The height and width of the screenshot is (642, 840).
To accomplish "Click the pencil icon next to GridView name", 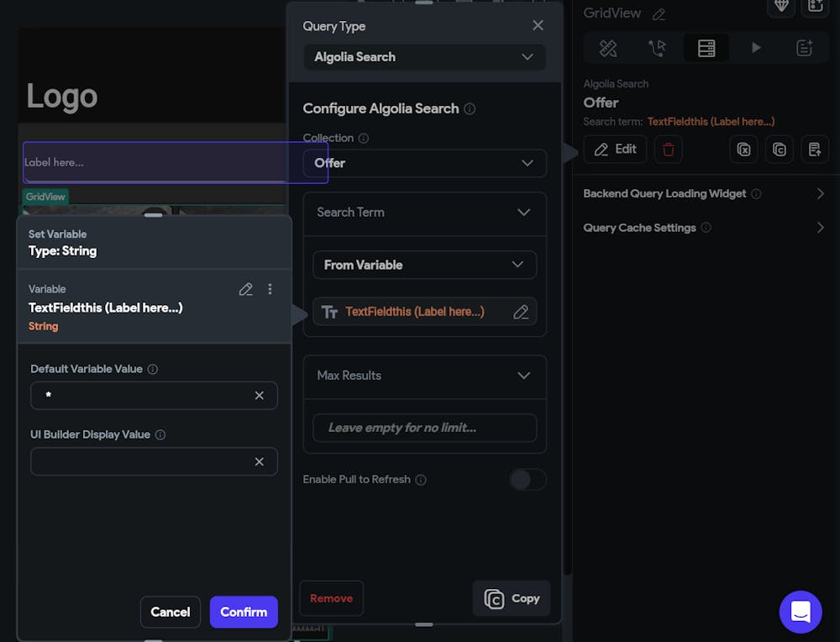I will (659, 14).
